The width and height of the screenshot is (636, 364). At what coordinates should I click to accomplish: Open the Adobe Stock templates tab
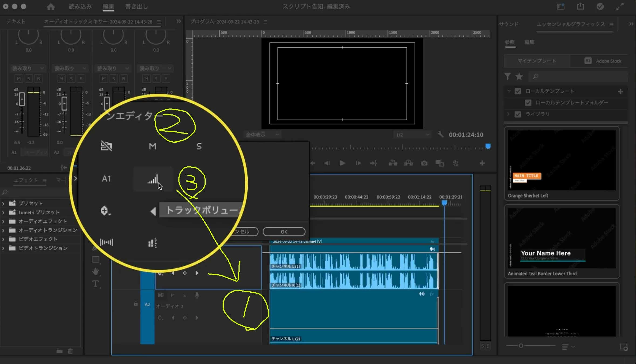point(603,61)
